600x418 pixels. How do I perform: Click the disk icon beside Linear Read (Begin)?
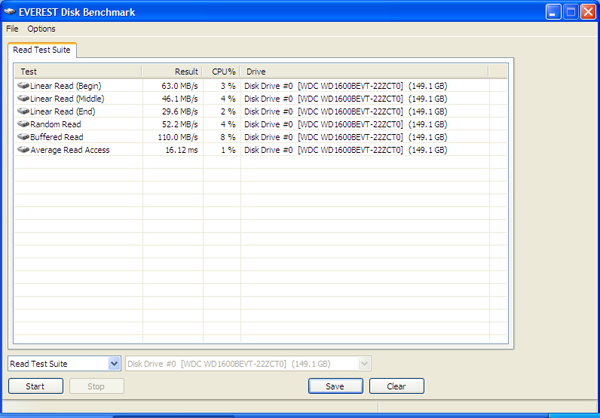pos(23,86)
